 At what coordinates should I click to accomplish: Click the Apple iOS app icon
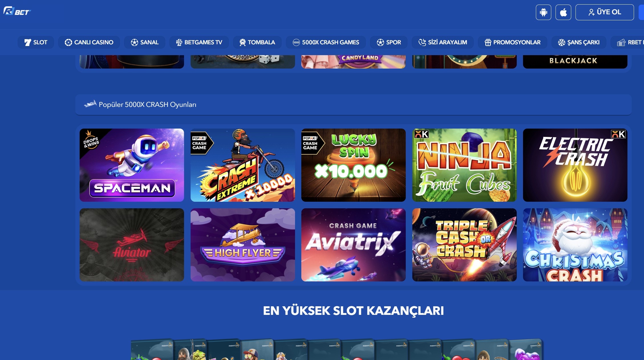[x=563, y=12]
